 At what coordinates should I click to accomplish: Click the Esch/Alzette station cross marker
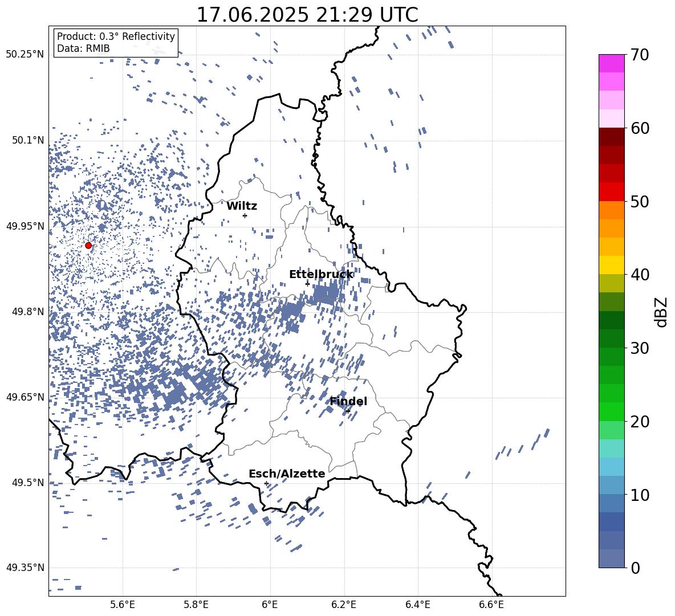coord(266,483)
